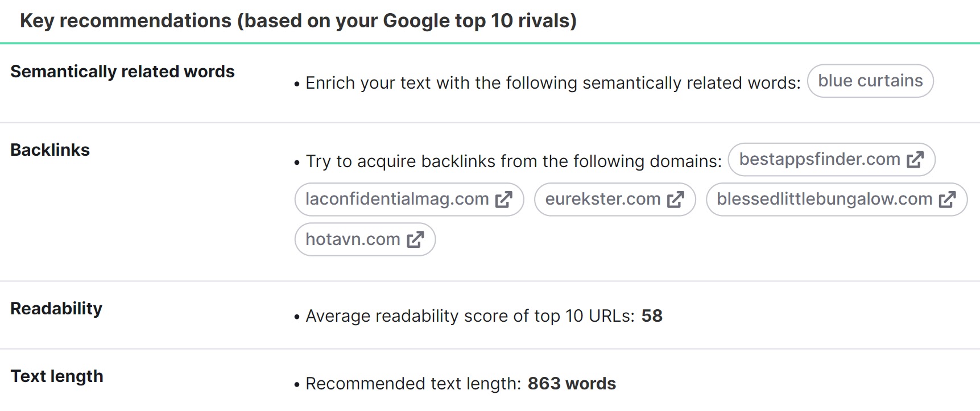The height and width of the screenshot is (411, 980).
Task: Select the Semantically related words label
Action: 122,72
